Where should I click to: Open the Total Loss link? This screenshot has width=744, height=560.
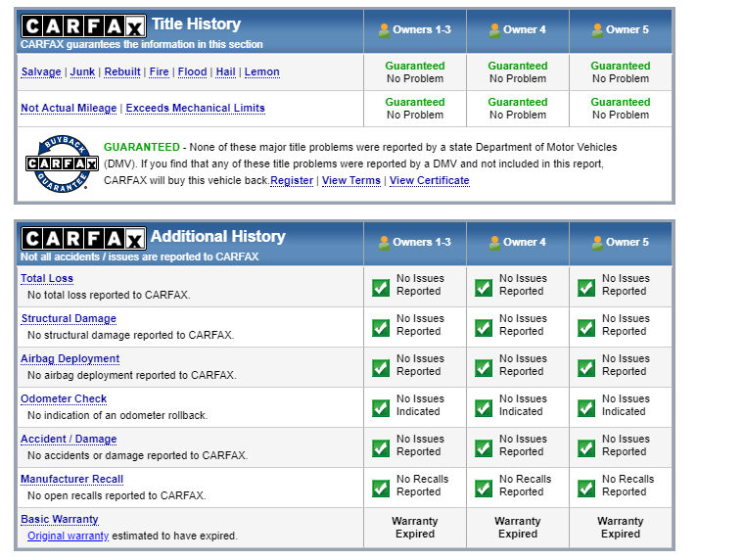(x=47, y=279)
